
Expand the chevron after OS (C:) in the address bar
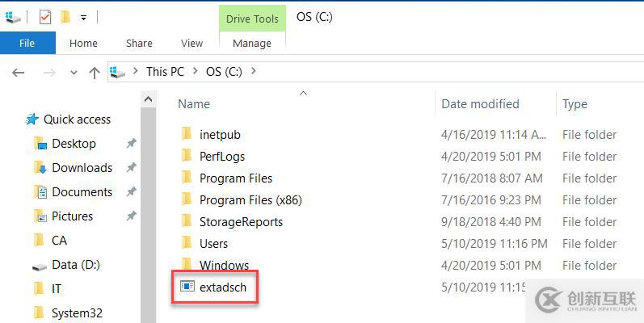(254, 71)
